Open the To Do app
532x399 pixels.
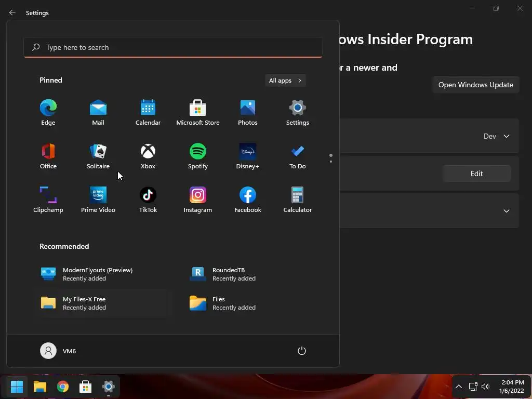point(298,156)
